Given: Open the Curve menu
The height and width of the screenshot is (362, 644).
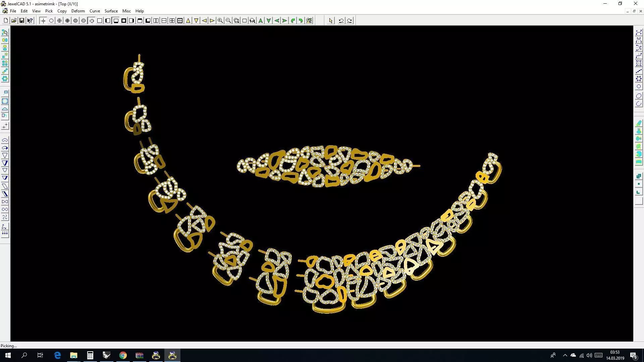Looking at the screenshot, I should [95, 11].
